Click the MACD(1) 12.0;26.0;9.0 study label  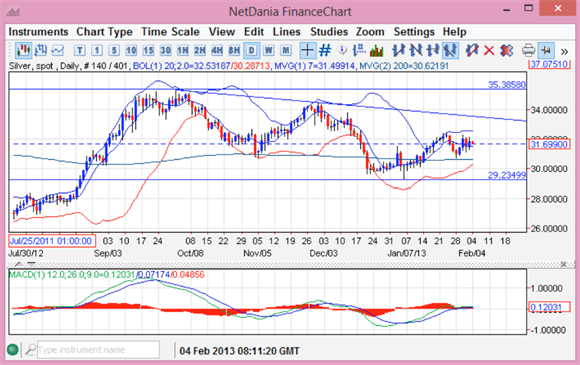[71, 275]
